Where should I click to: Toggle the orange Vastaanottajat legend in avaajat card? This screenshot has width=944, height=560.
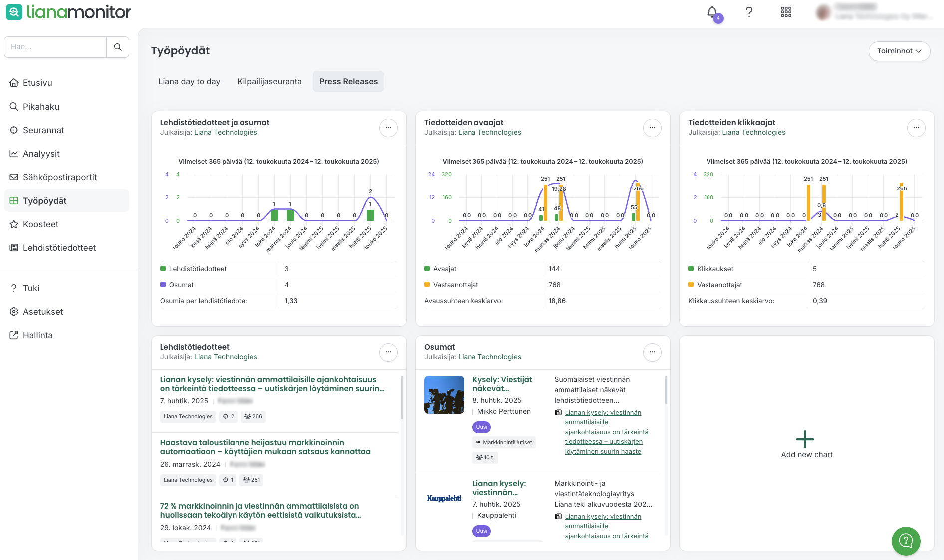point(427,285)
